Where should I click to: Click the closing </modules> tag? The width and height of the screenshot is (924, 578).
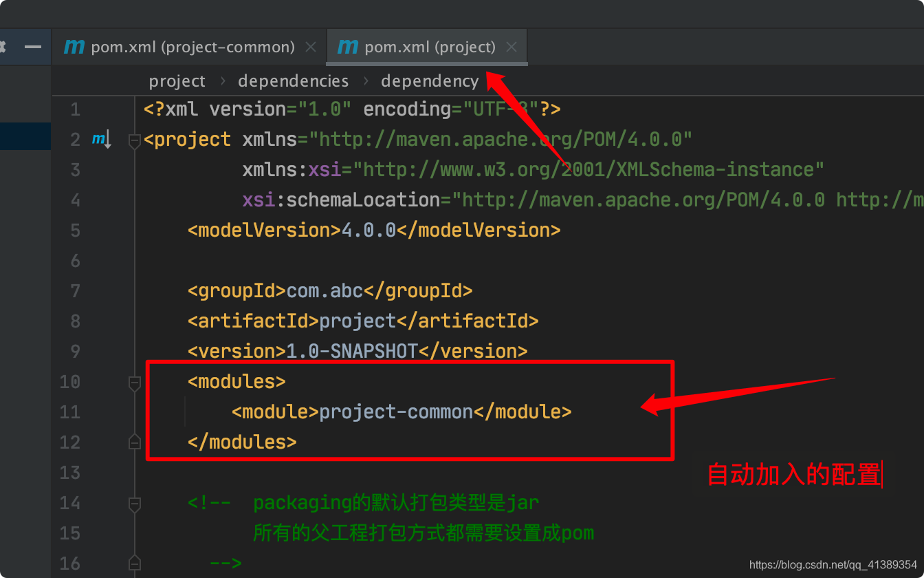[242, 442]
